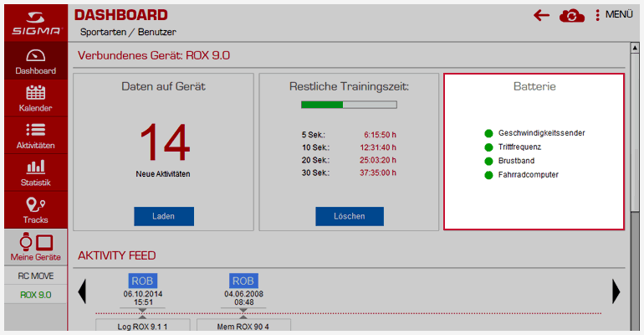Open the three-dot MENÜ
644x335 pixels.
[x=615, y=15]
